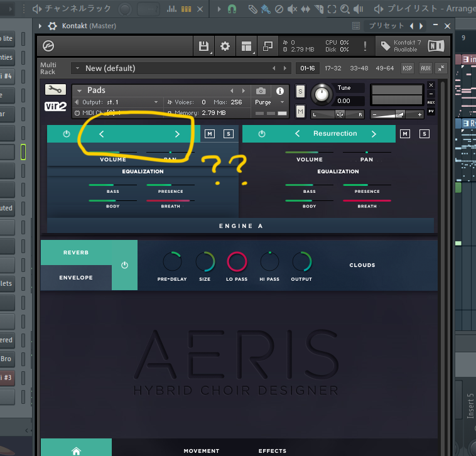
Task: Go to next FL Studio preset arrow
Action: (x=421, y=26)
